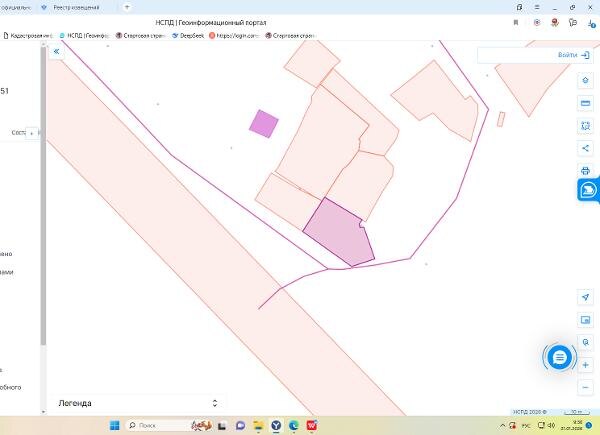Open Windows Start menu

(114, 425)
